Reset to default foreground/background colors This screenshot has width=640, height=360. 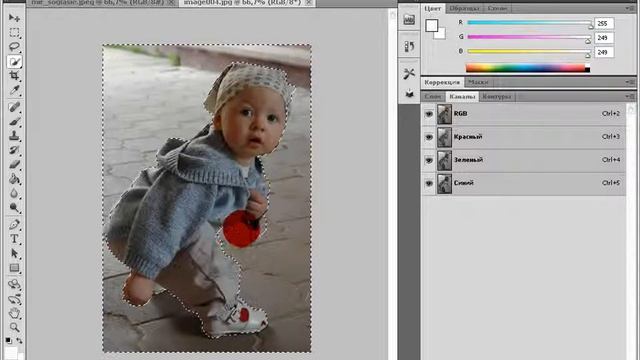pos(9,340)
